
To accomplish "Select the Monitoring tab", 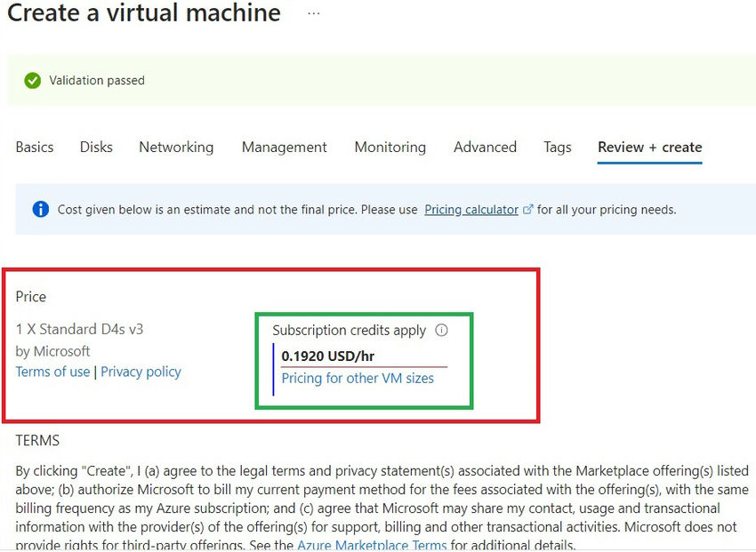I will point(390,147).
